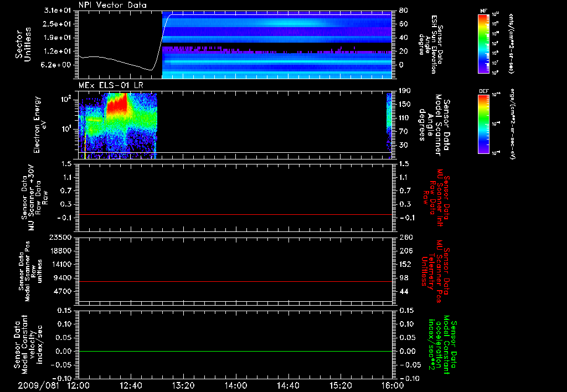The image size is (567, 392).
Task: Select the '2009/081' date label
Action: tap(38, 386)
